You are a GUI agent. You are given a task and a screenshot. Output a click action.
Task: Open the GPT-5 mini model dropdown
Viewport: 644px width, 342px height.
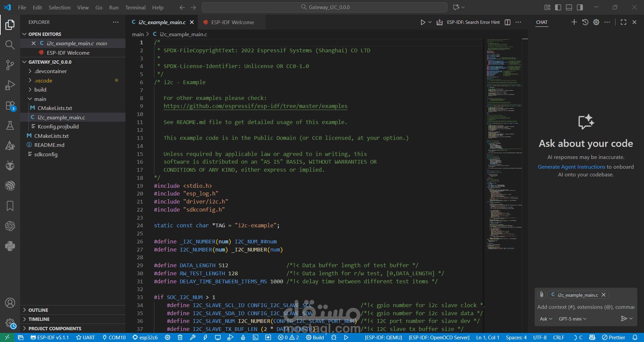(x=572, y=319)
